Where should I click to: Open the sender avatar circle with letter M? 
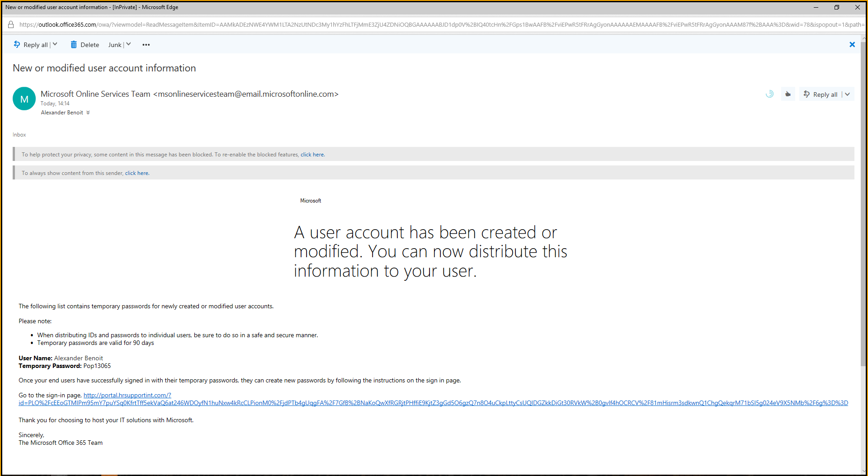click(x=24, y=99)
